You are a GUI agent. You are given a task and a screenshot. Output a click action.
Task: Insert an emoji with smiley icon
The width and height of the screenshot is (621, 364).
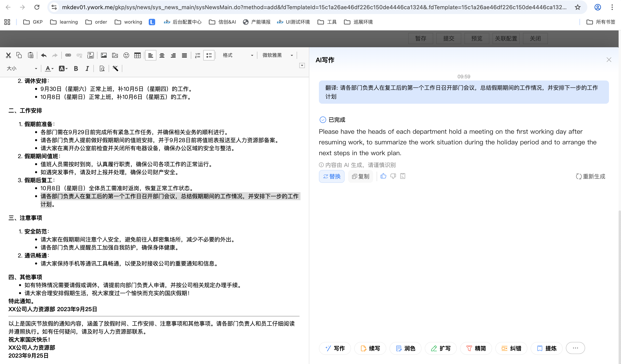pyautogui.click(x=126, y=55)
